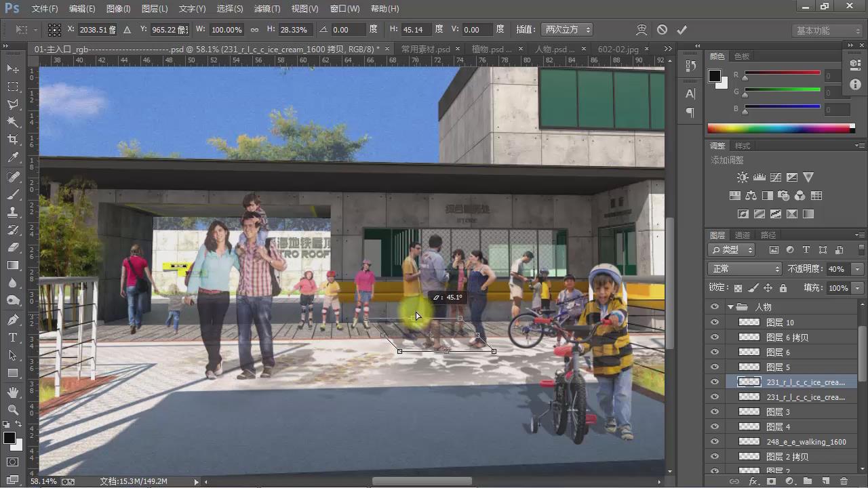The width and height of the screenshot is (868, 488).
Task: Activate the Hand tool
Action: click(13, 392)
